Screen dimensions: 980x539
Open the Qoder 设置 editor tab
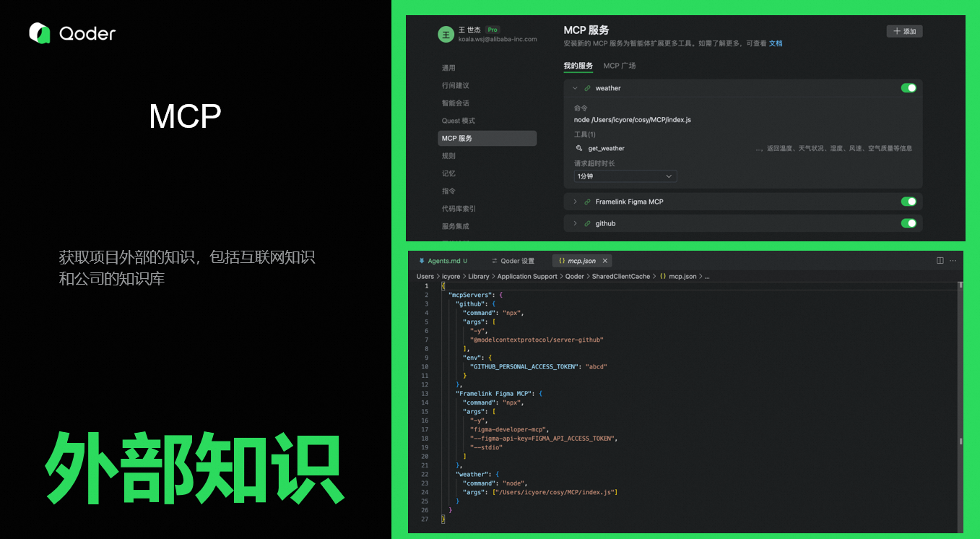click(513, 261)
